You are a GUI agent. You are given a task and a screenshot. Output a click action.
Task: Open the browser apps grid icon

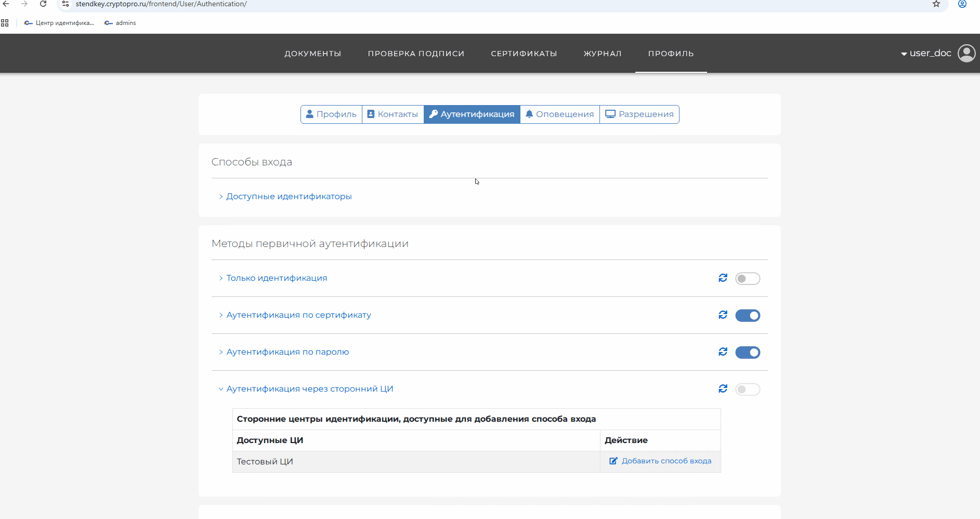(5, 23)
